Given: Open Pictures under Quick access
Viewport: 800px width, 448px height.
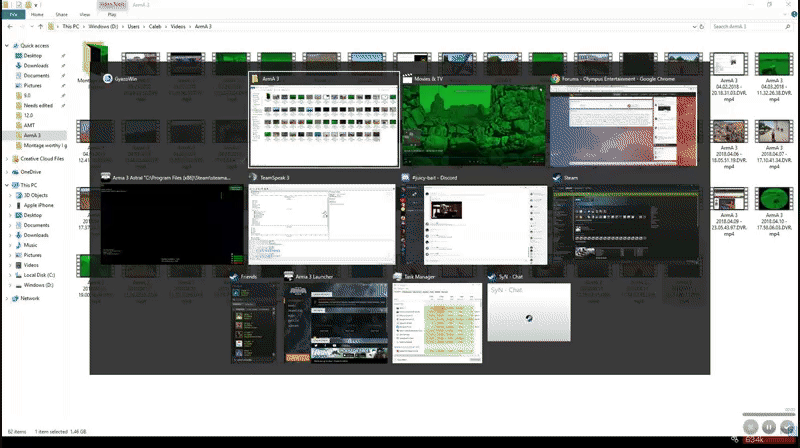Looking at the screenshot, I should click(x=32, y=86).
